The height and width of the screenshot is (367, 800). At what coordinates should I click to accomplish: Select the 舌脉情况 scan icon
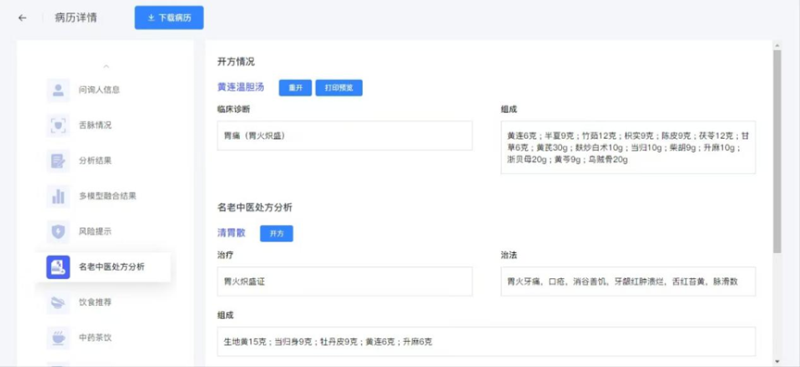tap(58, 125)
